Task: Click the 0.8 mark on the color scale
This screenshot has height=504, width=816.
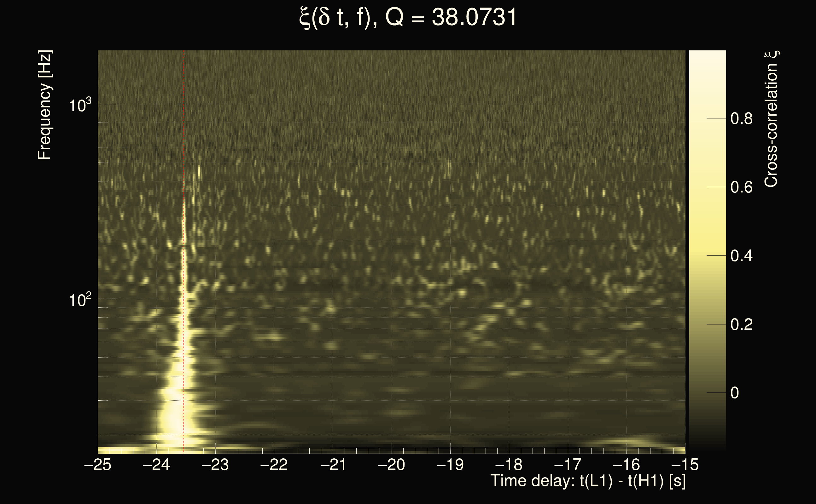Action: click(741, 119)
